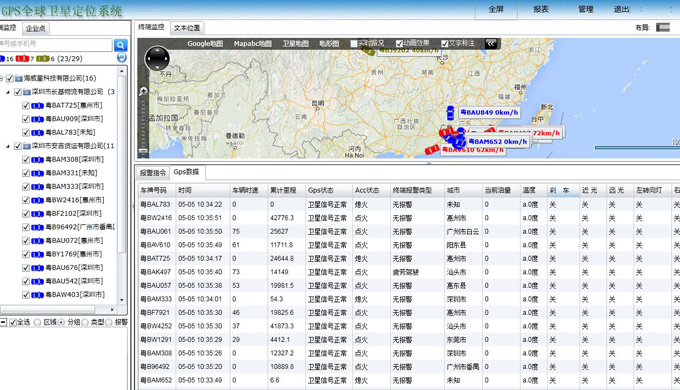Select the 区域 radio button
The height and width of the screenshot is (390, 680).
[x=37, y=322]
